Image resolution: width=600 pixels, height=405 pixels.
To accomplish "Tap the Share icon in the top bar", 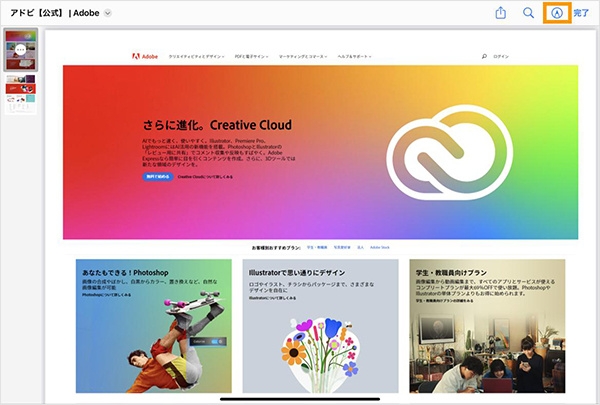I will coord(501,13).
